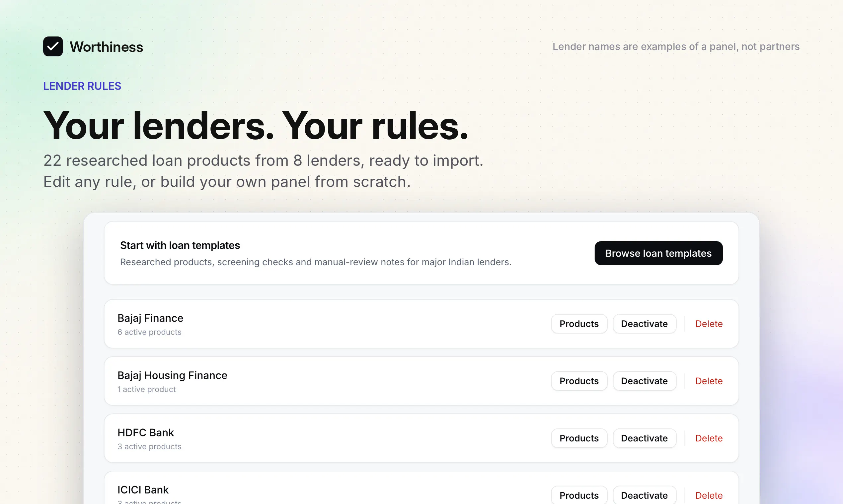The image size is (843, 504).
Task: Deactivate the ICICI Bank lender
Action: click(644, 495)
